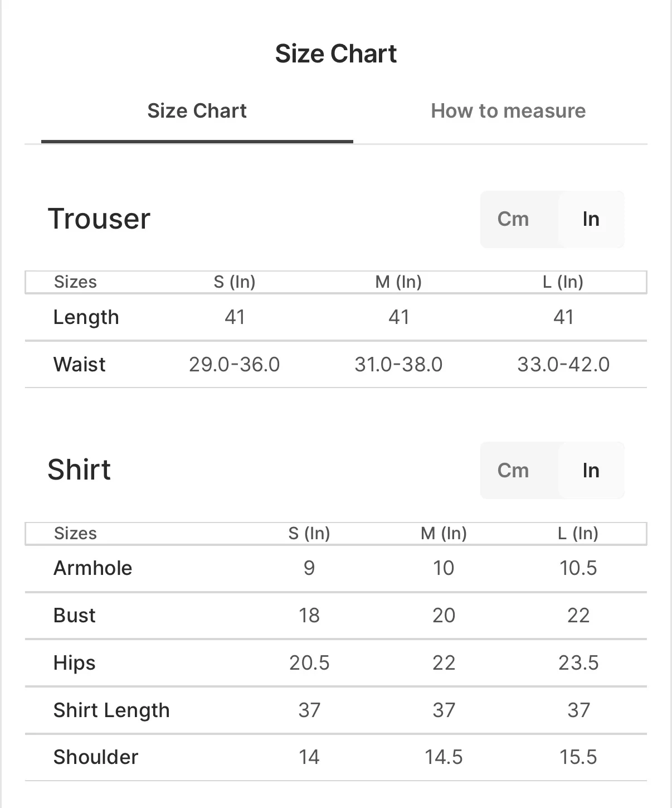672x808 pixels.
Task: Click the Size Chart heading at top
Action: point(335,54)
